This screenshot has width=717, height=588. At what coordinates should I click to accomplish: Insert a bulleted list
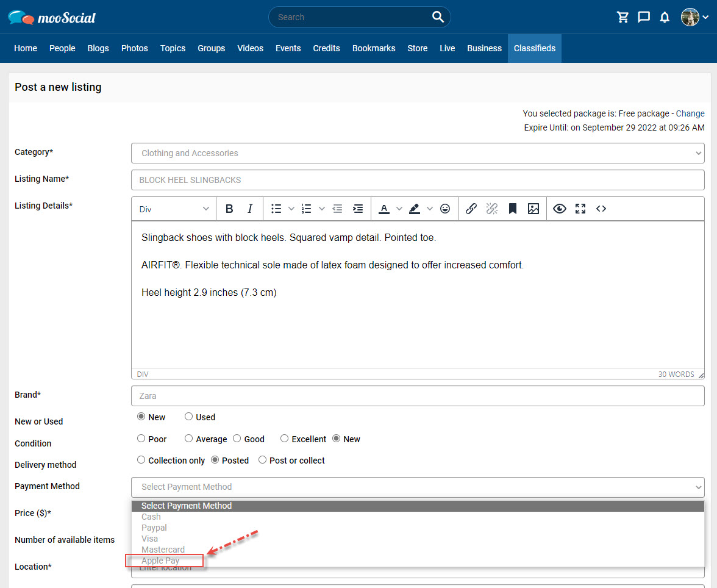point(276,209)
